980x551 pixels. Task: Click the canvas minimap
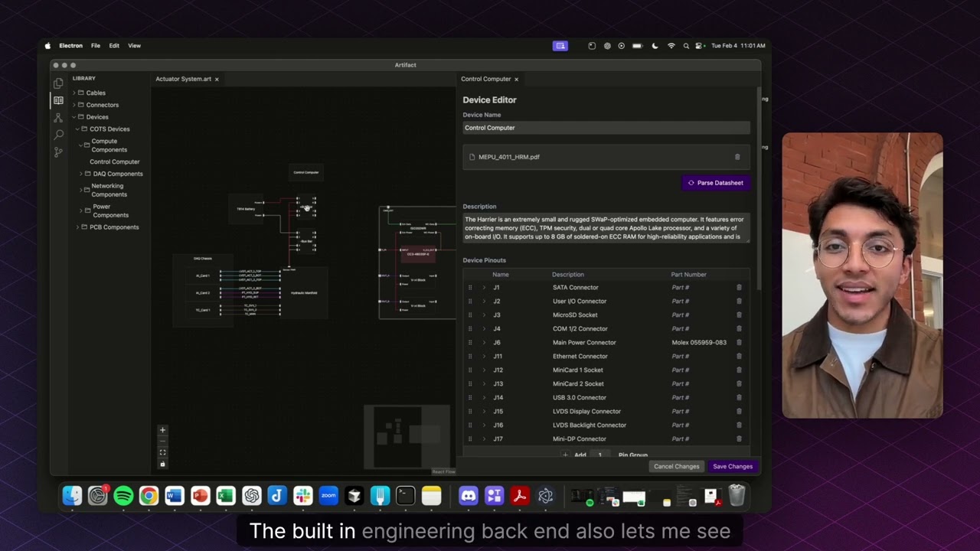407,437
